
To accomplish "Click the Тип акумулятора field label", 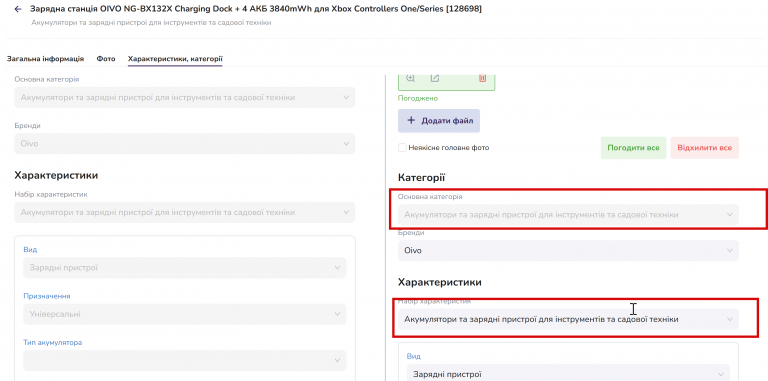I will point(52,342).
